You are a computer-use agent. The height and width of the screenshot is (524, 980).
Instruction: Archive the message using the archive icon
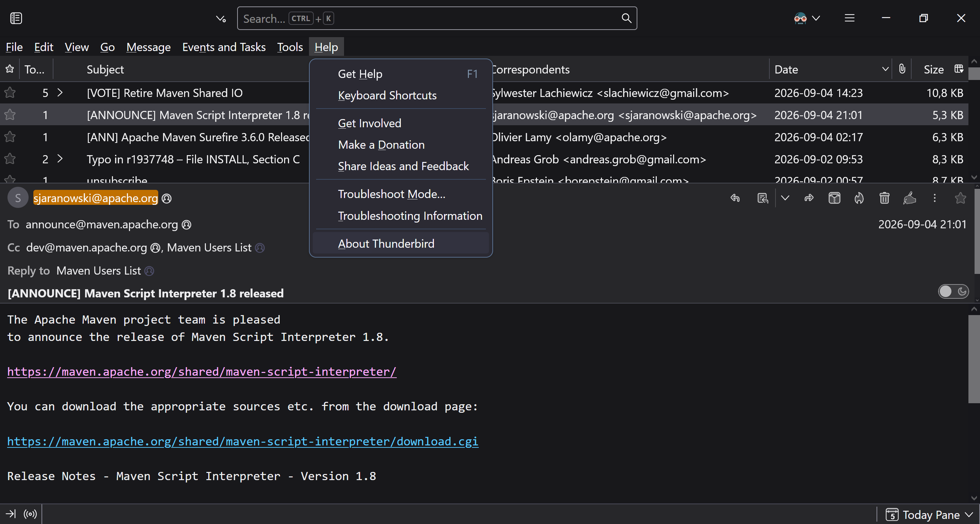pyautogui.click(x=834, y=198)
